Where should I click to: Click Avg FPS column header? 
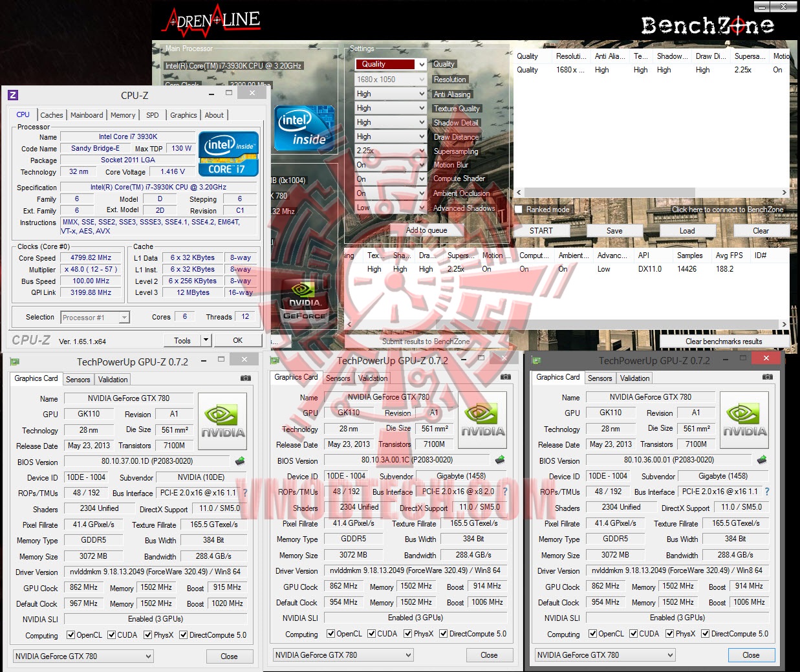(x=729, y=255)
